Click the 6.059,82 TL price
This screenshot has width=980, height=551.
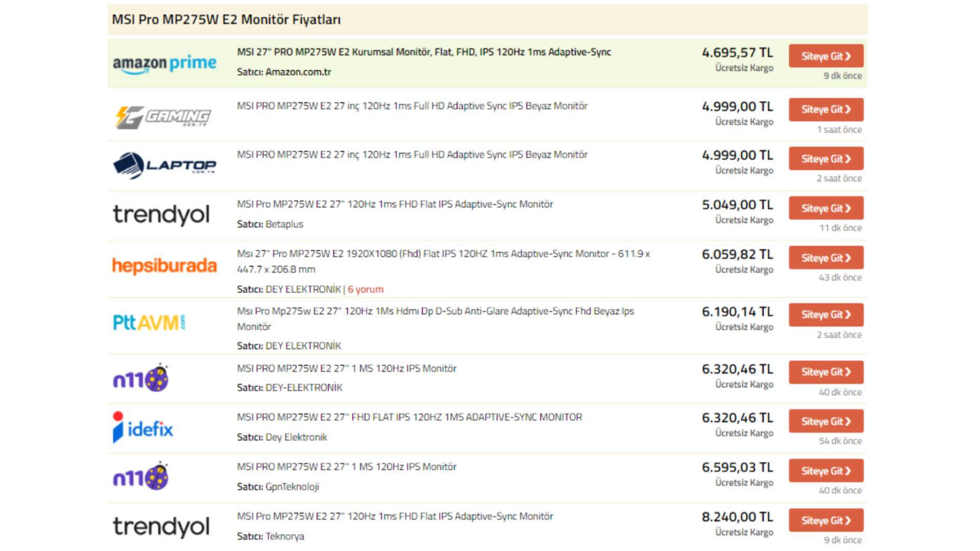(x=737, y=254)
